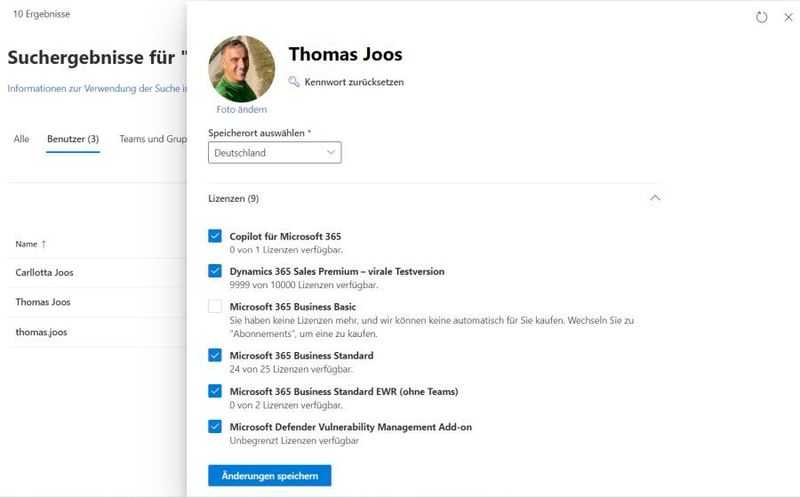Click '0 von 1 Lizenzen verfügbar' text
The width and height of the screenshot is (800, 498).
286,250
